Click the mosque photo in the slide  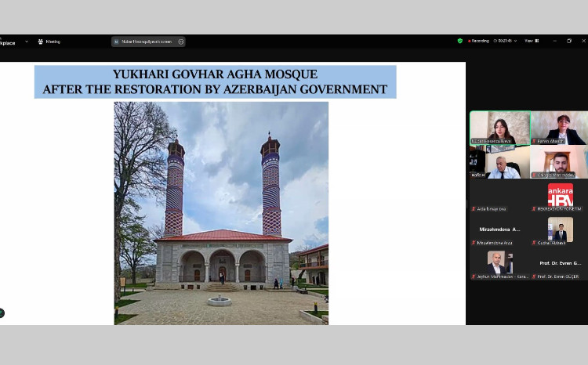click(221, 212)
